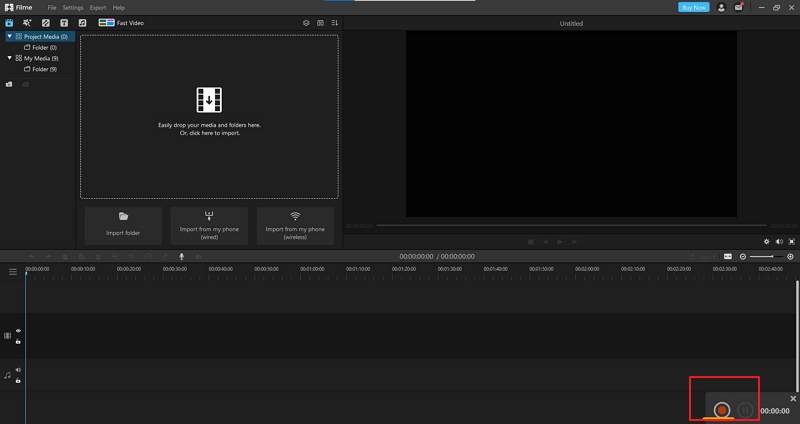Open the user account icon
800x424 pixels.
(721, 8)
